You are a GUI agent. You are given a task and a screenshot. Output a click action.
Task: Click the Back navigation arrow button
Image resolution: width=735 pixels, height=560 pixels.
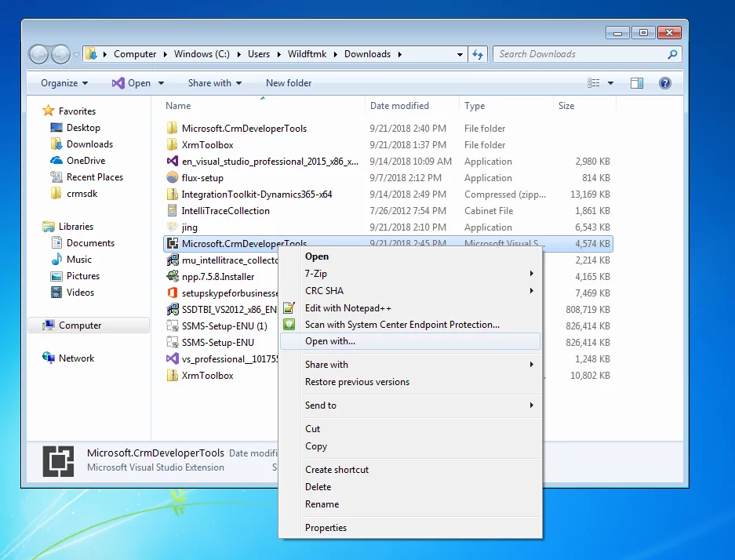[38, 54]
